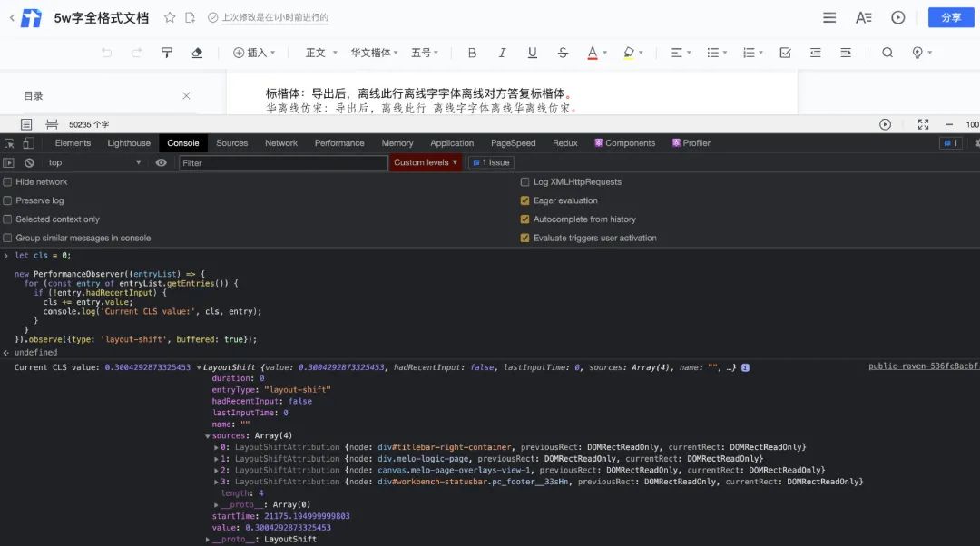Screen dimensions: 980x546
Task: Click the back arrow beside document logo
Action: 11,17
